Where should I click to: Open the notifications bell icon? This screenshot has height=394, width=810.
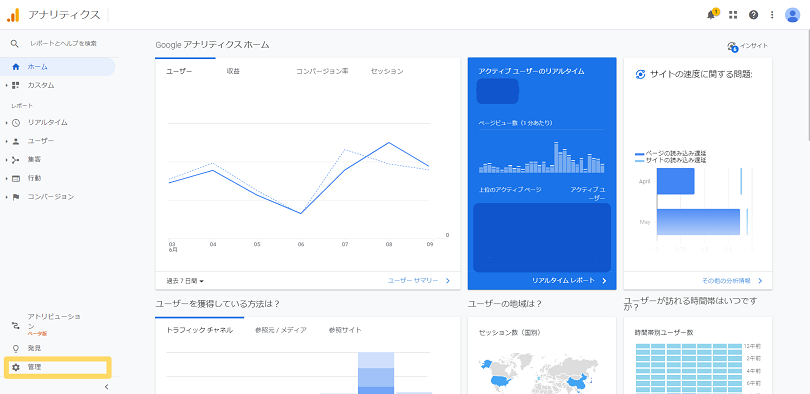711,14
